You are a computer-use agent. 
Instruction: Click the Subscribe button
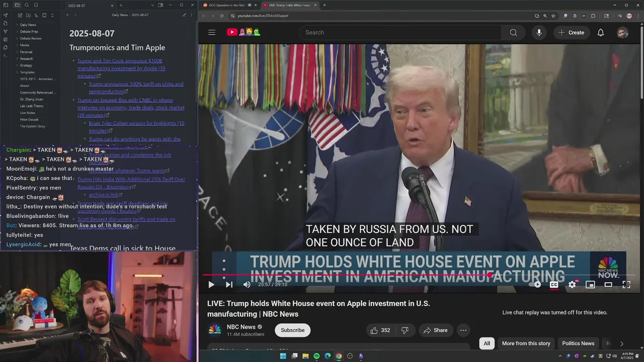292,330
